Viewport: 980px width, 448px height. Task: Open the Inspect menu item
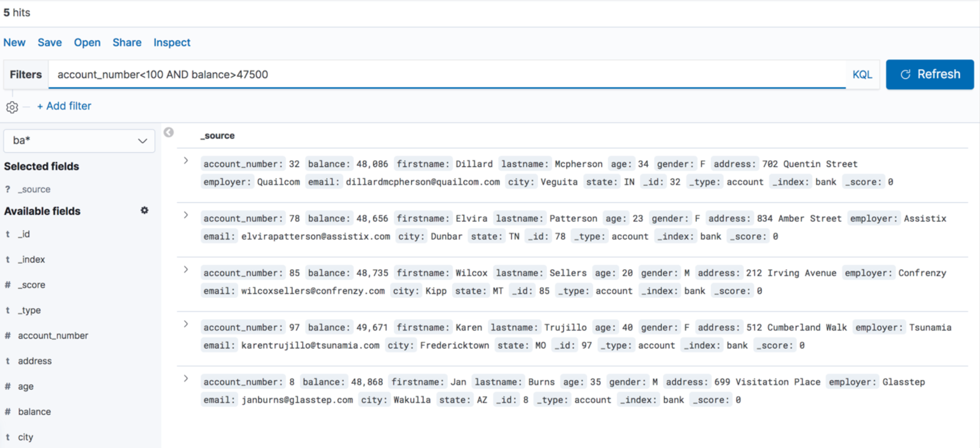click(x=172, y=42)
